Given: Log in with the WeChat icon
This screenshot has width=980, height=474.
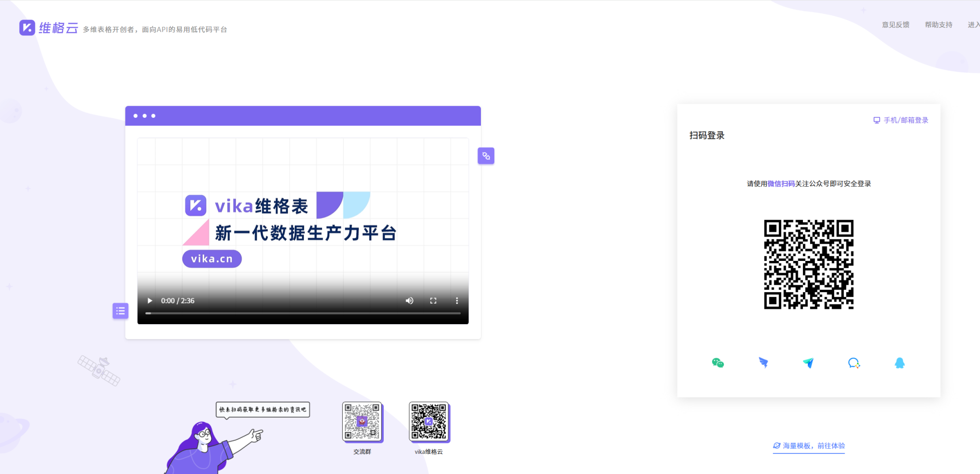Looking at the screenshot, I should (718, 363).
